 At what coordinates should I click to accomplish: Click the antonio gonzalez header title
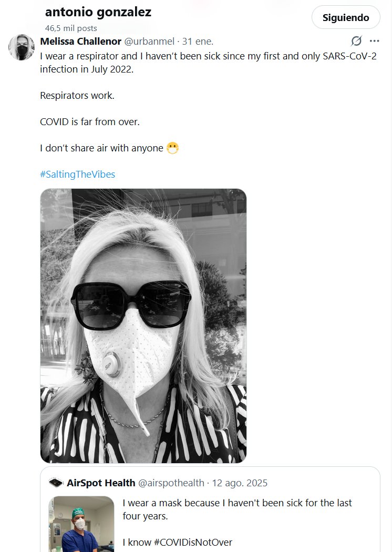98,12
